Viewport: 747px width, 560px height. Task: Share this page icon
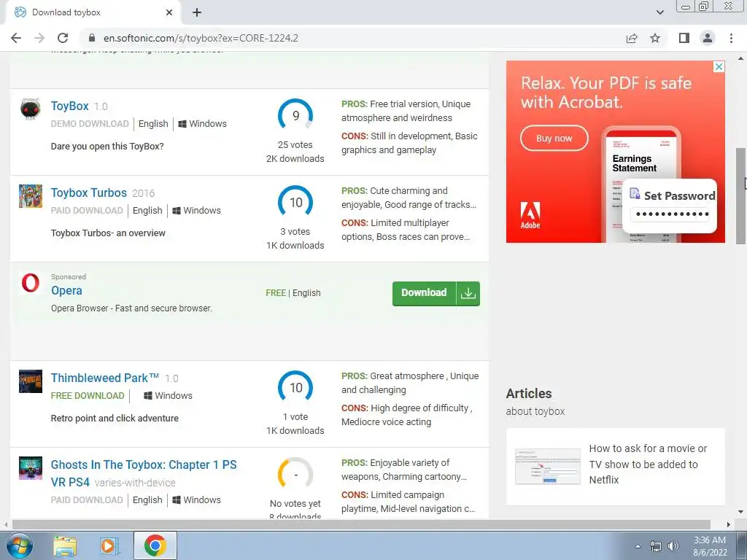(632, 38)
